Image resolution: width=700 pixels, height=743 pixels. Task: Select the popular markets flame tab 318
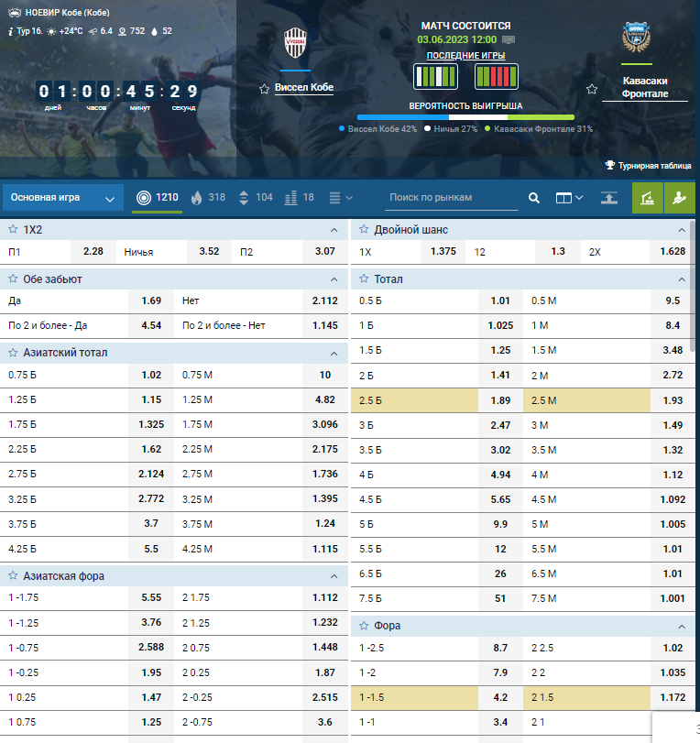(x=208, y=198)
